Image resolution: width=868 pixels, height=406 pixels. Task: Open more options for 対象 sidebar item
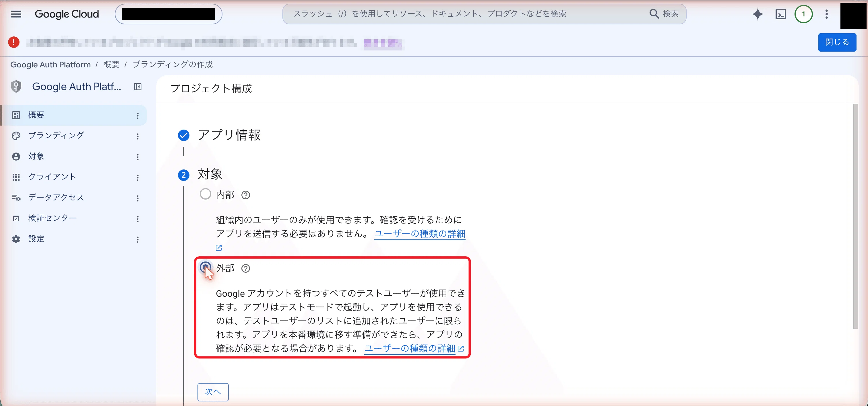pyautogui.click(x=137, y=157)
